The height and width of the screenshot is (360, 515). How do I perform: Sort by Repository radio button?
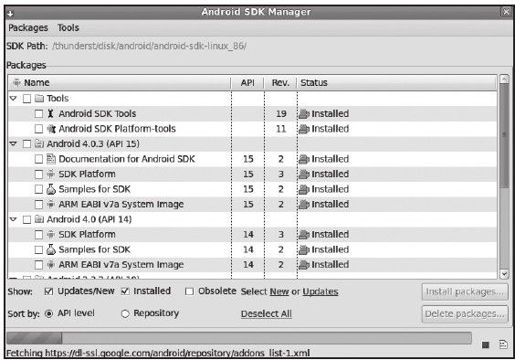coord(125,314)
